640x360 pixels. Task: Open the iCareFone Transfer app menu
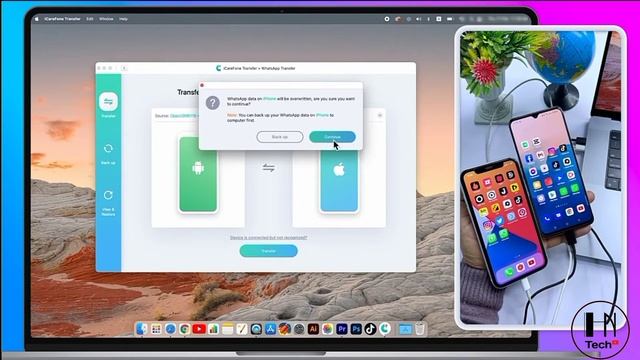(x=62, y=19)
